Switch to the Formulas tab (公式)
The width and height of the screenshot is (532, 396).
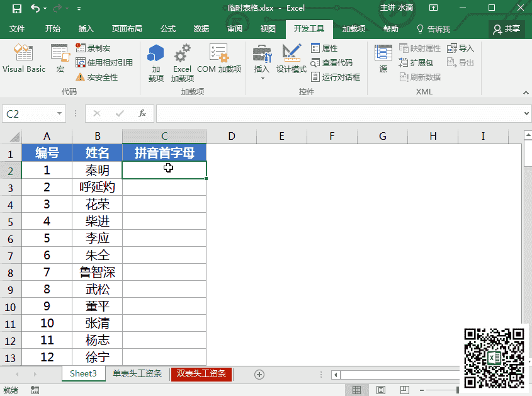pyautogui.click(x=168, y=29)
